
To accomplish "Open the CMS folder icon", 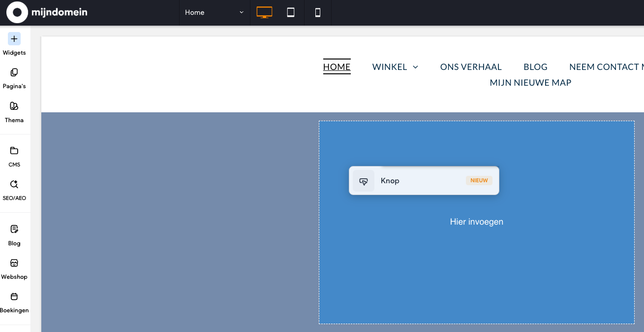I will coord(14,151).
